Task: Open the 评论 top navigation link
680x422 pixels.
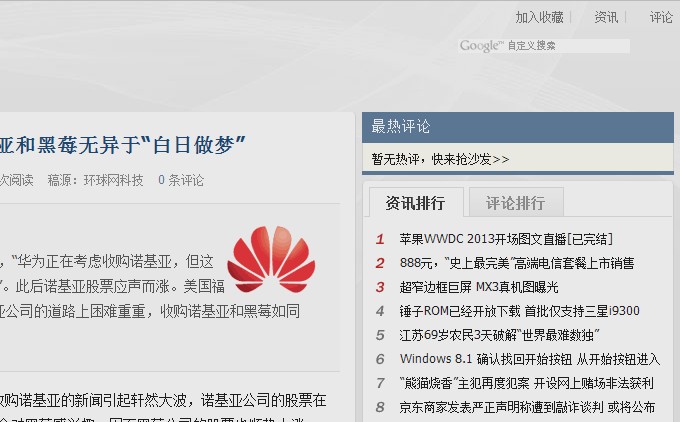Action: pos(661,17)
